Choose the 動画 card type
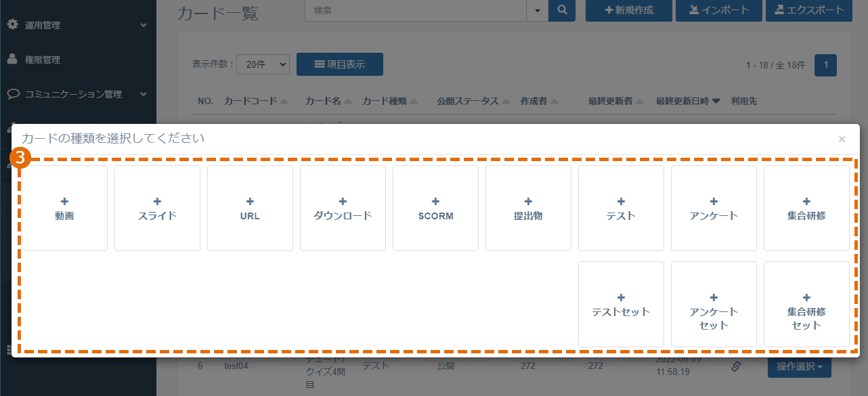The height and width of the screenshot is (396, 868). click(x=65, y=208)
